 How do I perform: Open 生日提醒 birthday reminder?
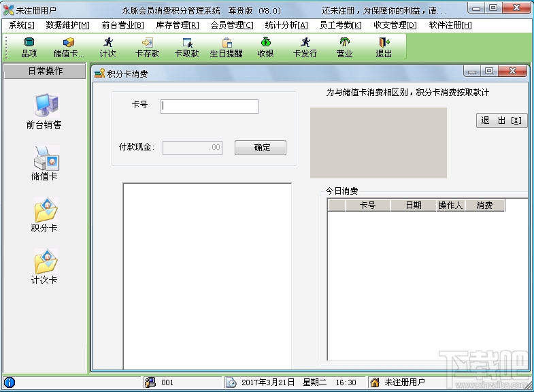[226, 48]
